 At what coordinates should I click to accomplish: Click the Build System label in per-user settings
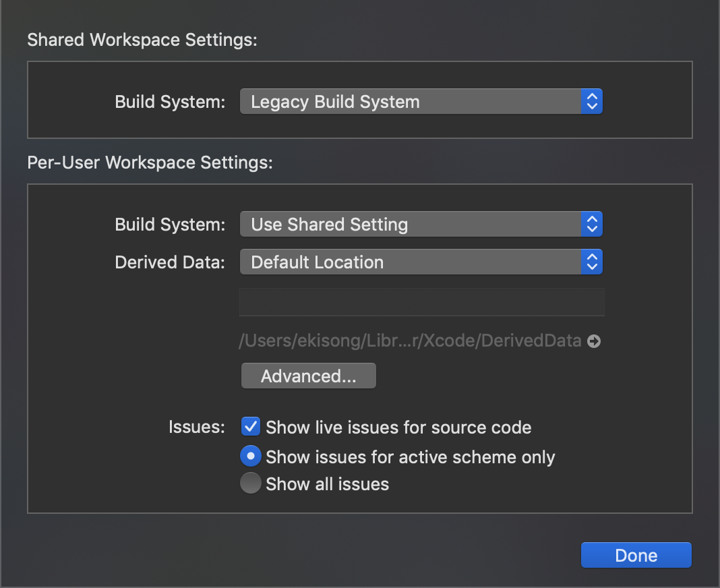(x=170, y=225)
